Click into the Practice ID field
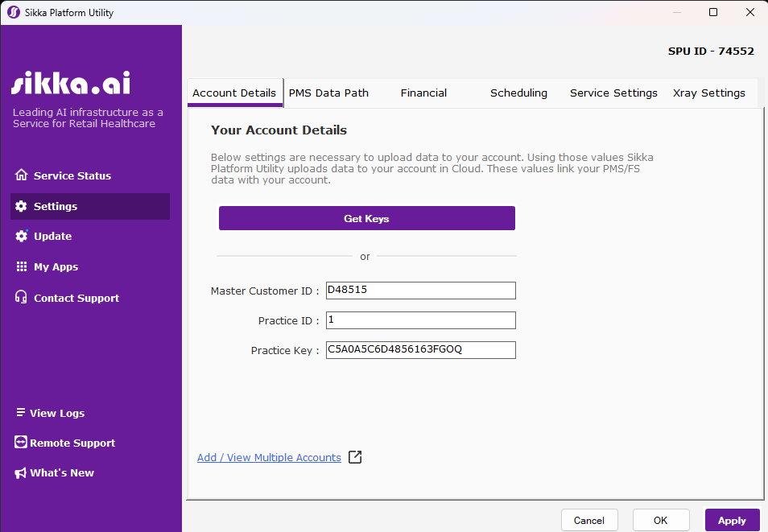 [421, 320]
